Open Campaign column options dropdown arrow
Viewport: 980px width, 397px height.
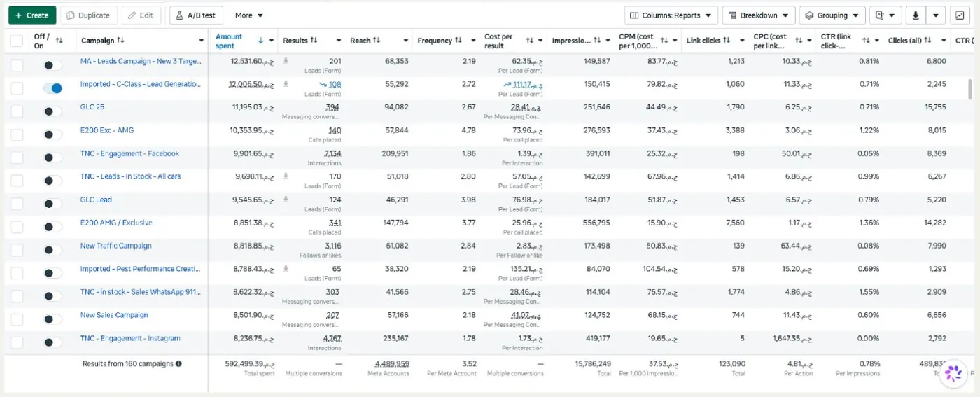pyautogui.click(x=202, y=41)
